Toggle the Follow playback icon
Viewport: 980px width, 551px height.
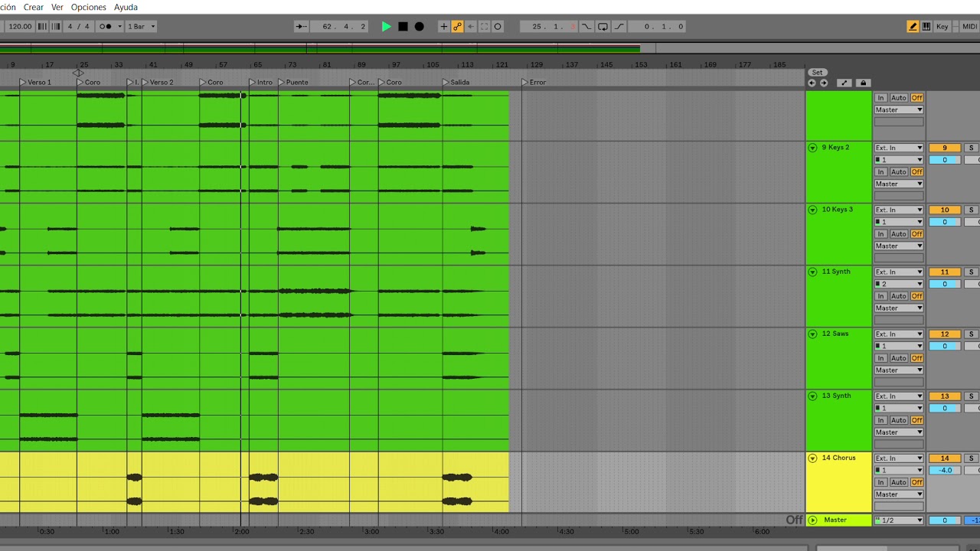301,26
